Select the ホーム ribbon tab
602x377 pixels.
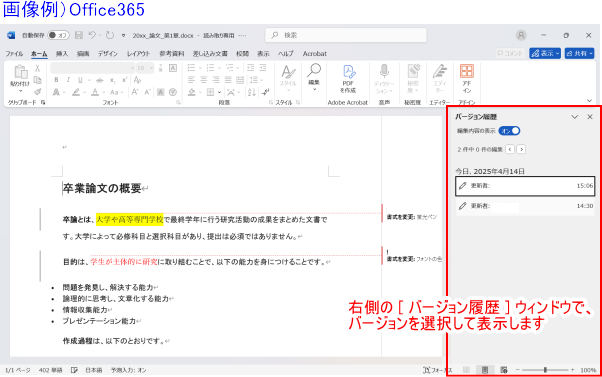pos(39,54)
